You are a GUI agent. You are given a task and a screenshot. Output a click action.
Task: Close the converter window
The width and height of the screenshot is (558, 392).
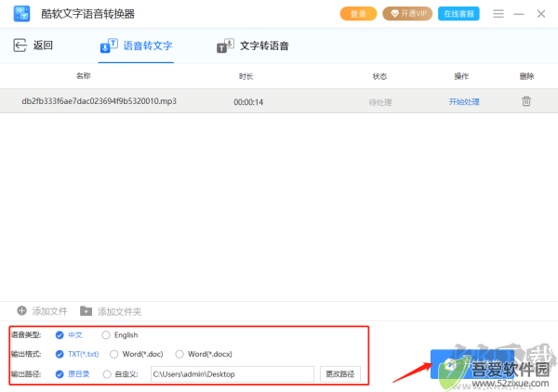click(x=541, y=14)
